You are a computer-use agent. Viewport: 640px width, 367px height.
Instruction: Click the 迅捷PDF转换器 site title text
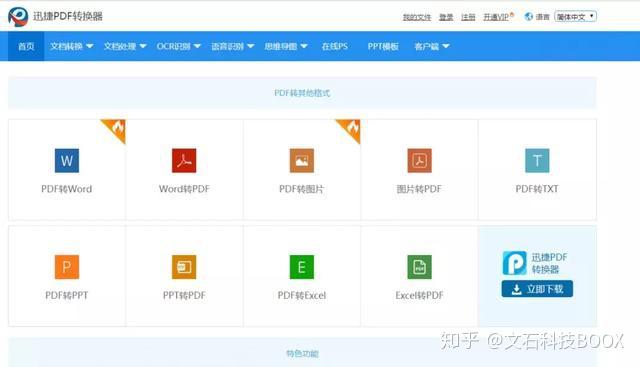[68, 16]
